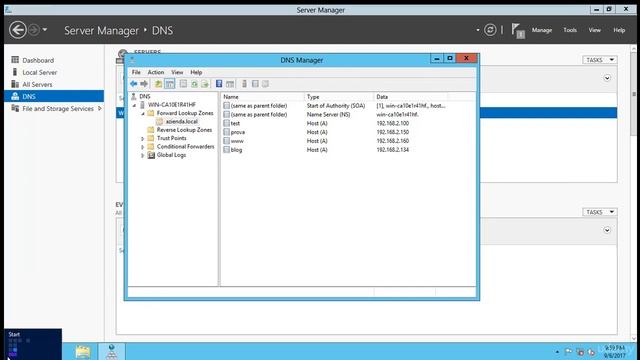Click the Server Manager taskbar icon
This screenshot has width=640, height=360.
pos(111,351)
